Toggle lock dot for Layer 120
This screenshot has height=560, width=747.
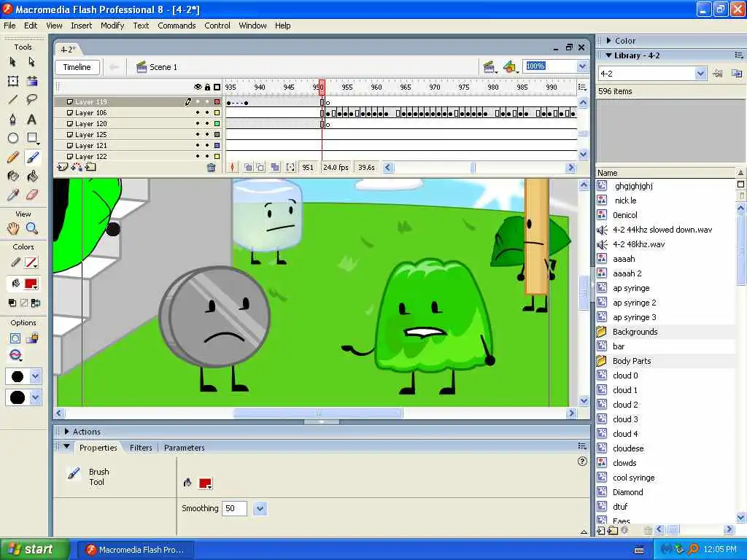pos(207,124)
